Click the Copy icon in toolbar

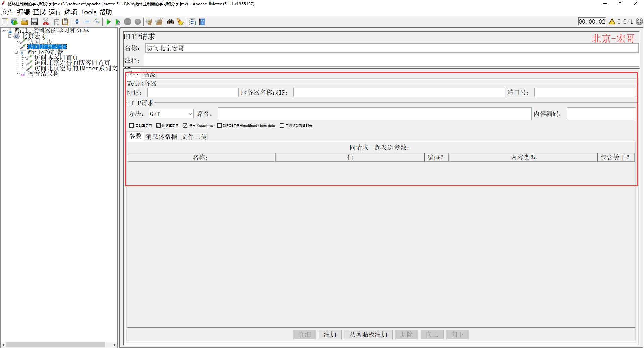[56, 22]
